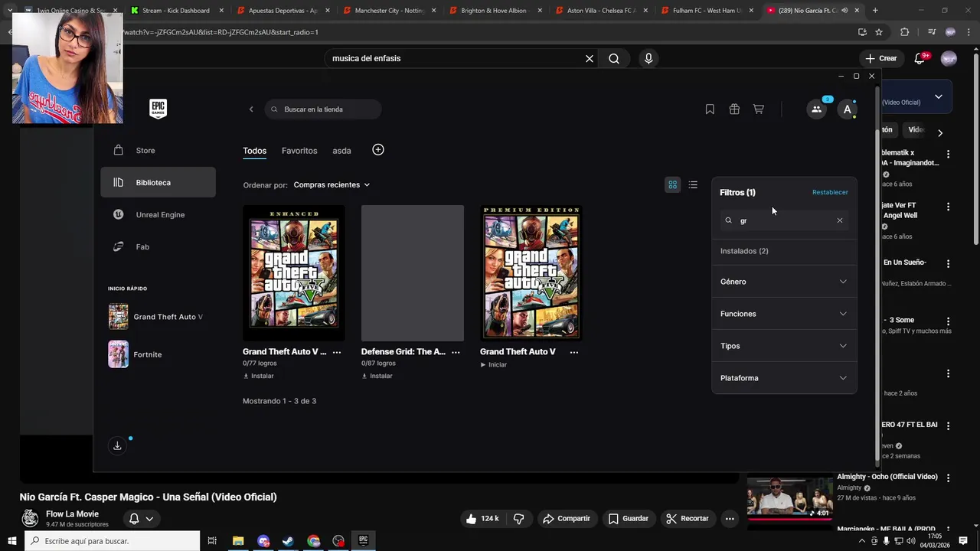Open the Store section
Screen dimensions: 980x551
click(158, 151)
